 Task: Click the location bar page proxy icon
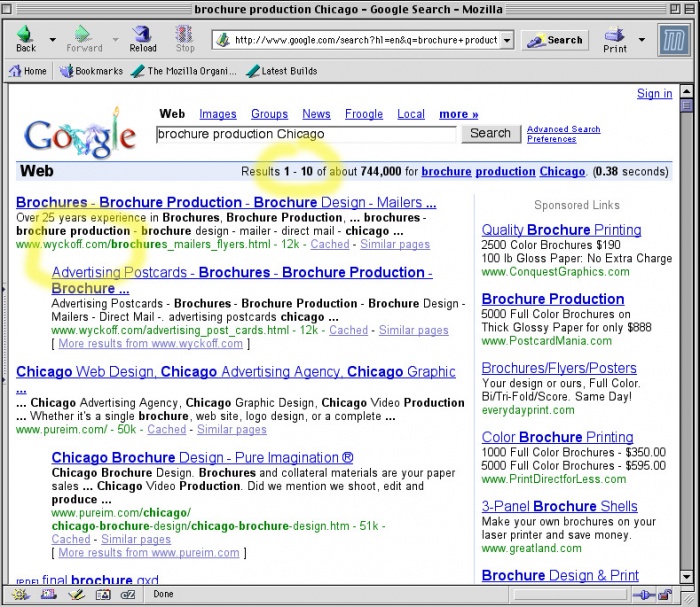223,40
